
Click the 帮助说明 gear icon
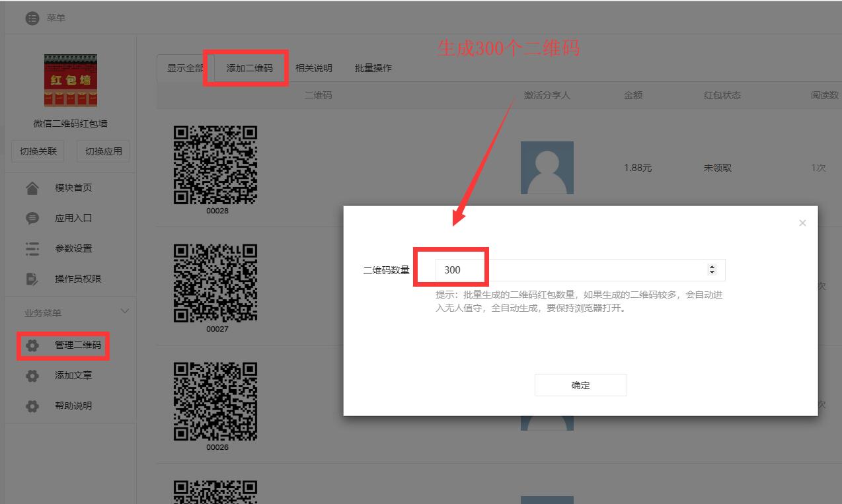point(32,406)
